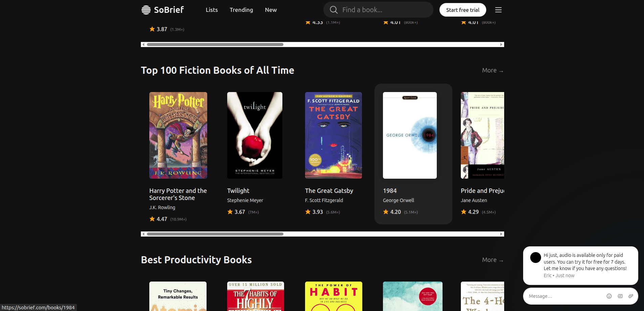Click left arrow of upper list scrollbar
Screen dimensions: 644x311
pyautogui.click(x=143, y=44)
